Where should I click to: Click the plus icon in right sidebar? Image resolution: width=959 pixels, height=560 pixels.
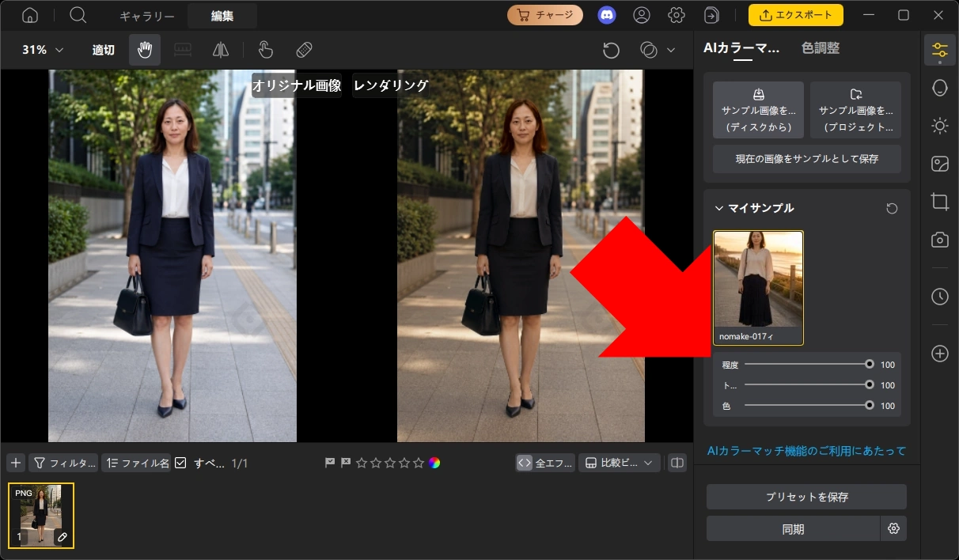pyautogui.click(x=940, y=354)
